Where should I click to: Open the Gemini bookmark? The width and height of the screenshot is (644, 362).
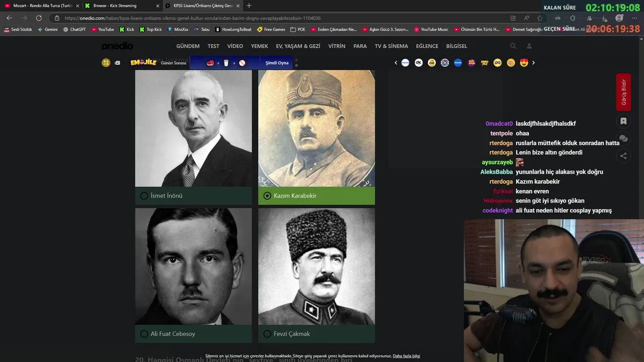tap(48, 30)
